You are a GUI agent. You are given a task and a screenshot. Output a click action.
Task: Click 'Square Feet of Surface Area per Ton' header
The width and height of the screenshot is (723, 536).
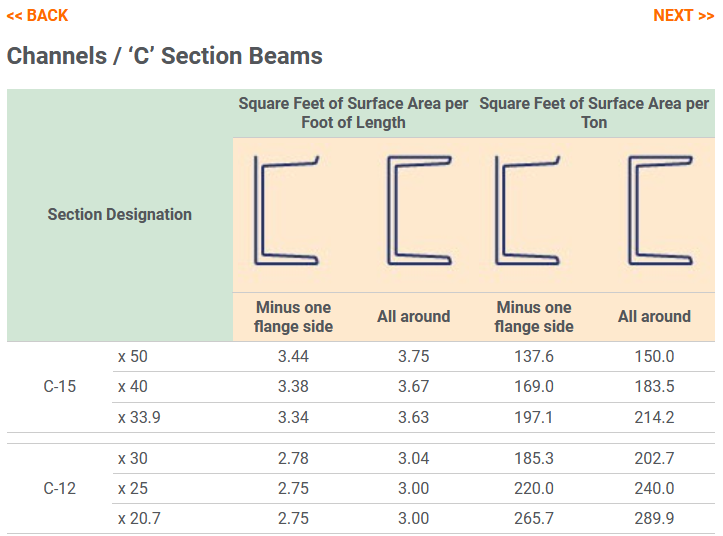pos(594,113)
